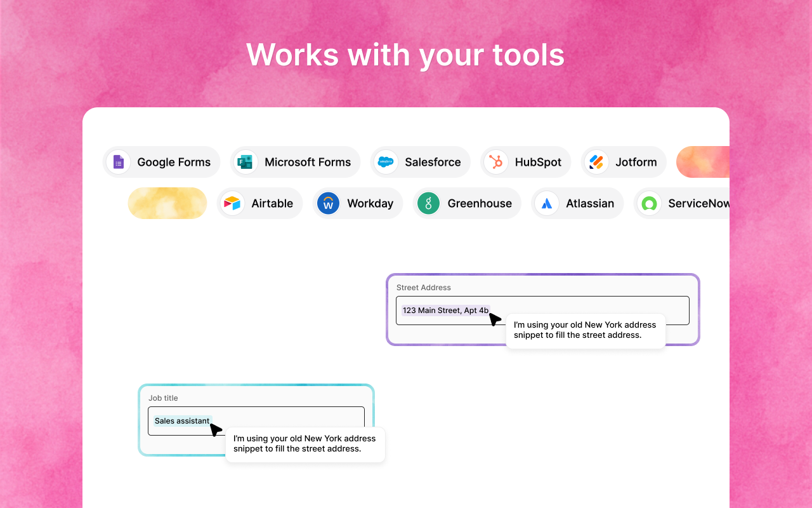Select the Airtable icon
The height and width of the screenshot is (508, 812).
pos(232,203)
